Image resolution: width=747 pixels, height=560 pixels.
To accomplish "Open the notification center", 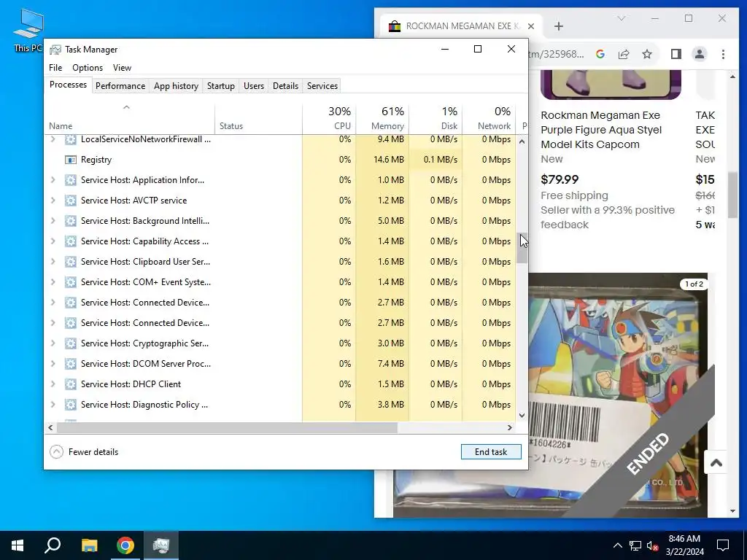I will coord(723,545).
